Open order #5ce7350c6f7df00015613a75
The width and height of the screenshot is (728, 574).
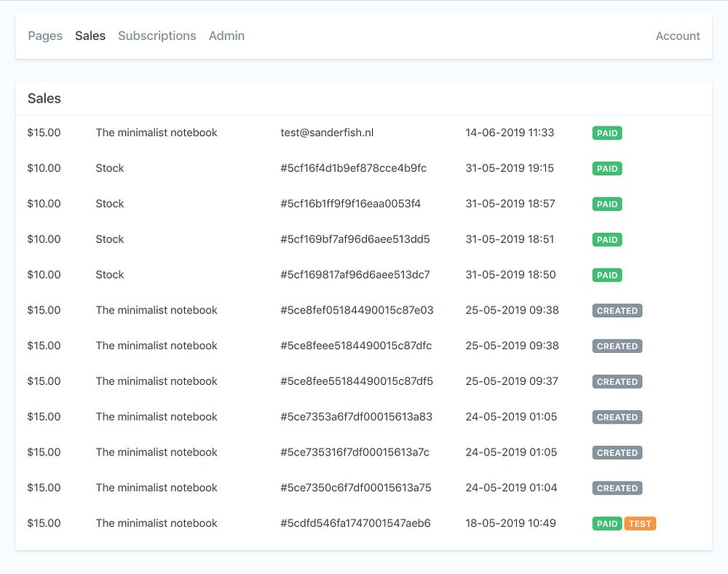pos(356,487)
